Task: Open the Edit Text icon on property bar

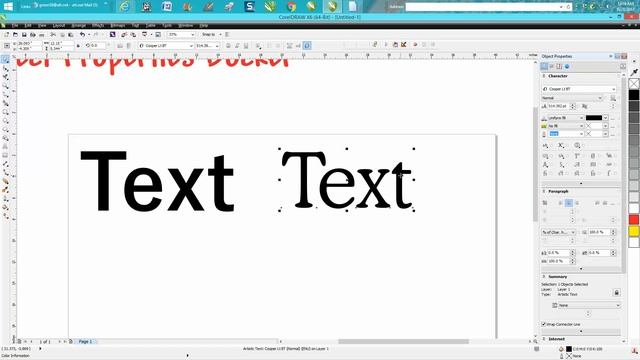Action: [x=298, y=46]
